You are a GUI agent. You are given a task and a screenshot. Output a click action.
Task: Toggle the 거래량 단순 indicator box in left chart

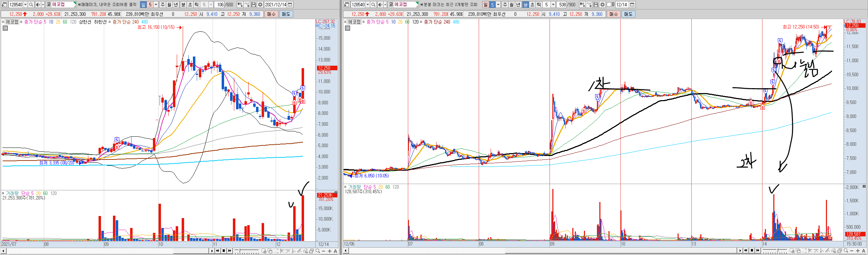[x=3, y=193]
